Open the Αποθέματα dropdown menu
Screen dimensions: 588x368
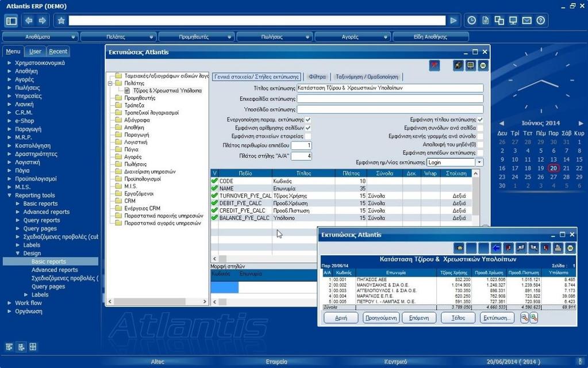click(x=40, y=37)
